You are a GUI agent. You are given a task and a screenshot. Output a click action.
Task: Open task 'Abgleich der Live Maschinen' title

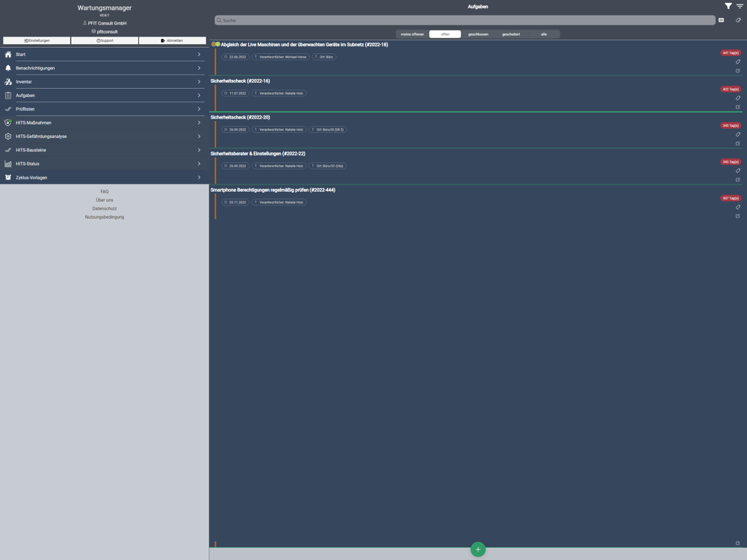305,45
